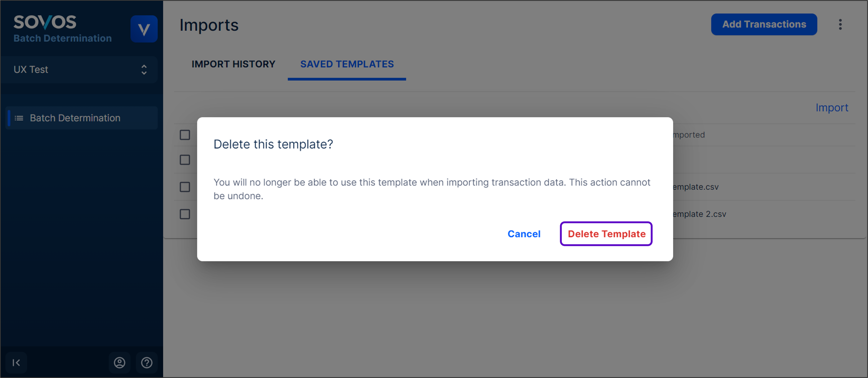Open Batch Determination in the sidebar
The image size is (868, 378).
75,118
